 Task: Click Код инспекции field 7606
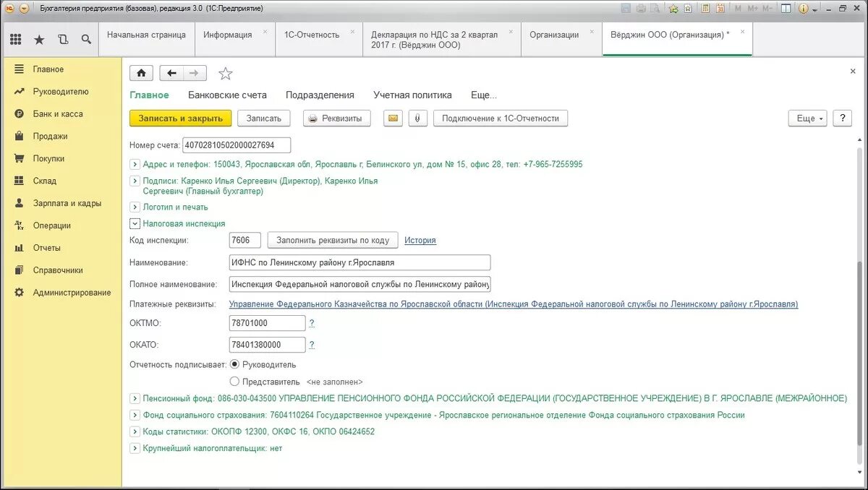[245, 240]
